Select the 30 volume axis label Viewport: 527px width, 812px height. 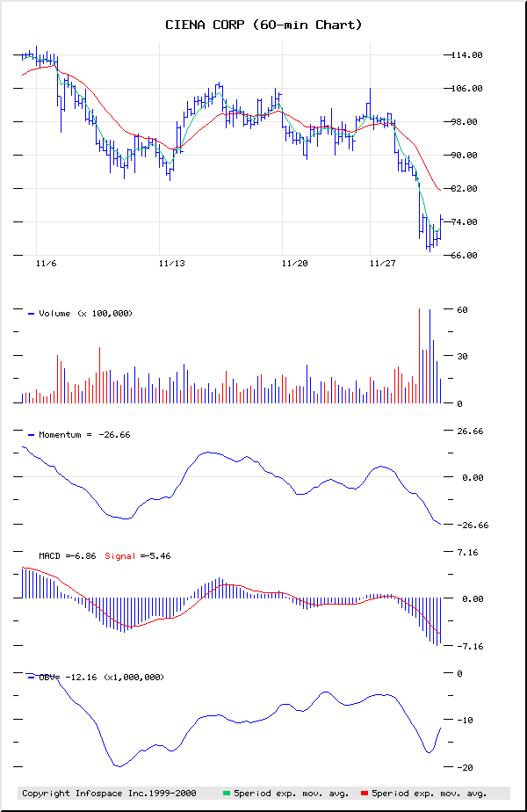point(462,357)
